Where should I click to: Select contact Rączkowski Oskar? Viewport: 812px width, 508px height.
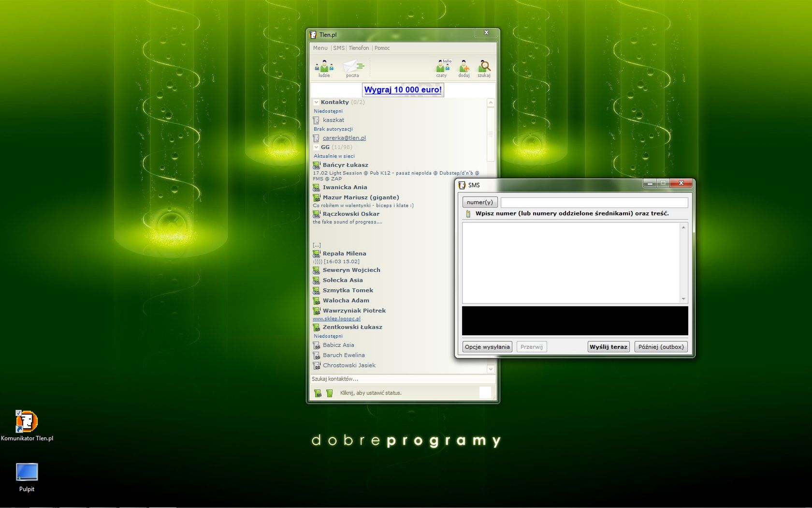click(351, 214)
